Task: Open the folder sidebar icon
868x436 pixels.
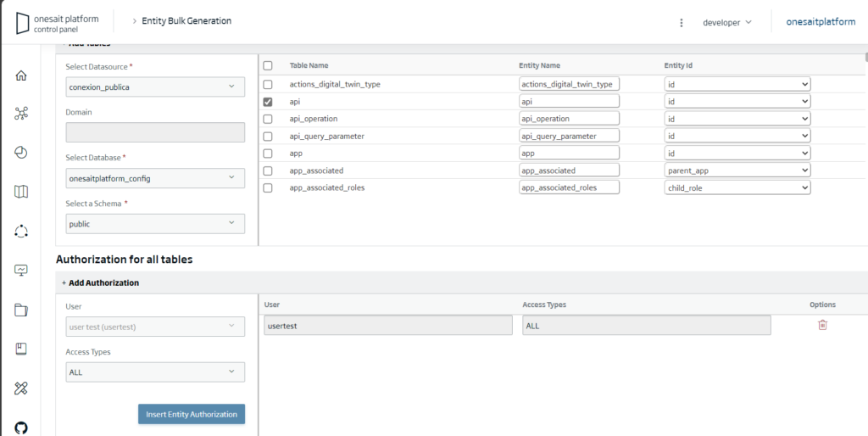Action: (x=21, y=310)
